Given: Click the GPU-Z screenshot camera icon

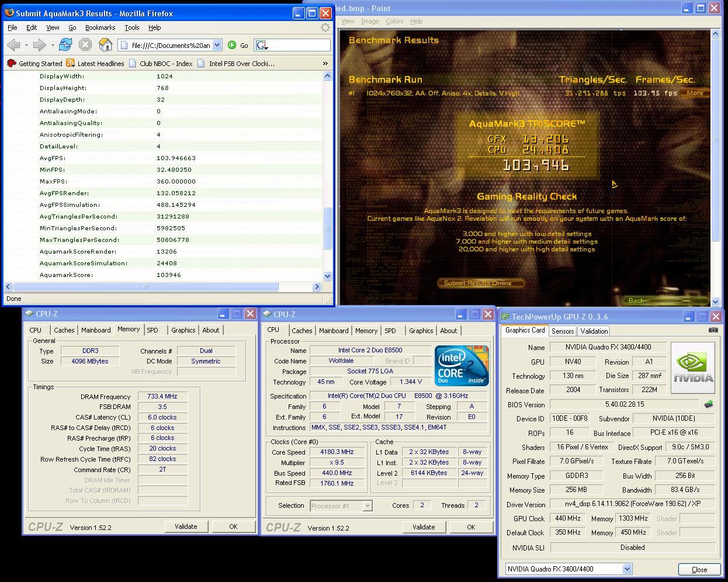Looking at the screenshot, I should tap(713, 330).
